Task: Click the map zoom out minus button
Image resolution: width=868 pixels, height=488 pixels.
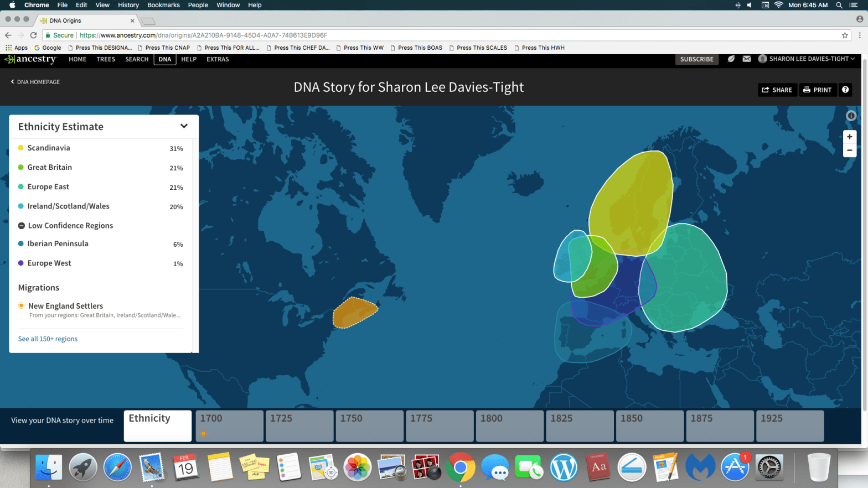Action: tap(849, 150)
